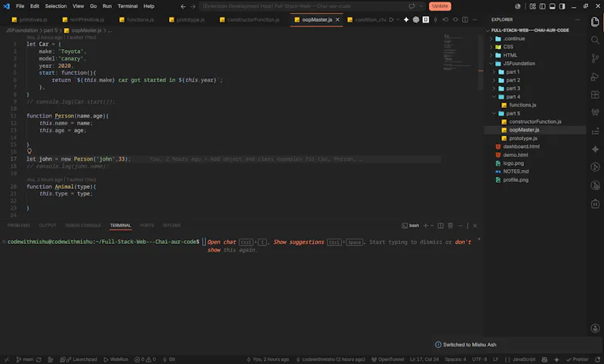Screen dimensions: 604x364
Task: Click UTF-8 encoding in status bar
Action: tap(479, 359)
